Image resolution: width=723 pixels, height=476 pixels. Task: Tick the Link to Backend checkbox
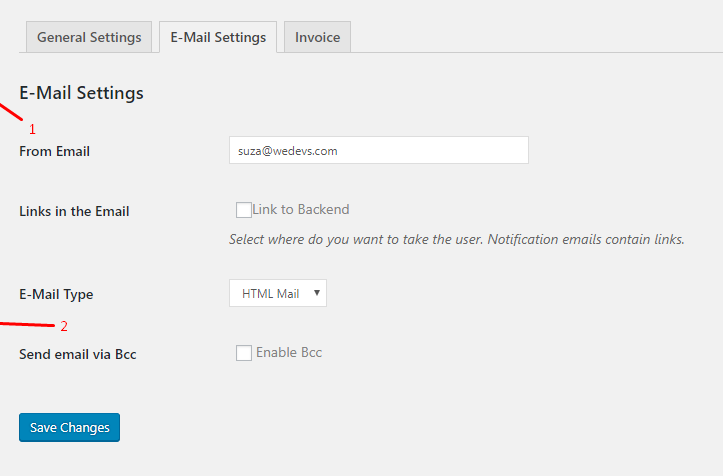243,210
